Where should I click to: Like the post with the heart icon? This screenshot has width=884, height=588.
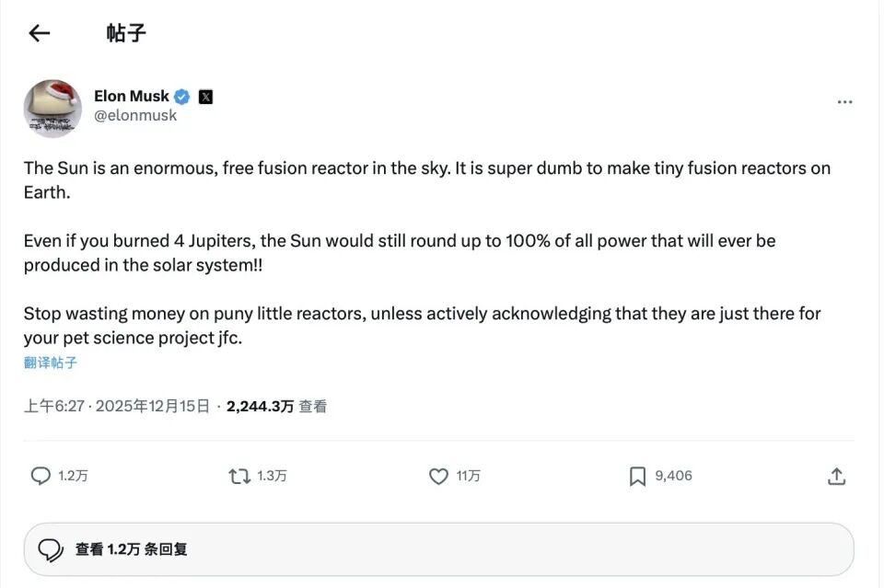[x=439, y=476]
